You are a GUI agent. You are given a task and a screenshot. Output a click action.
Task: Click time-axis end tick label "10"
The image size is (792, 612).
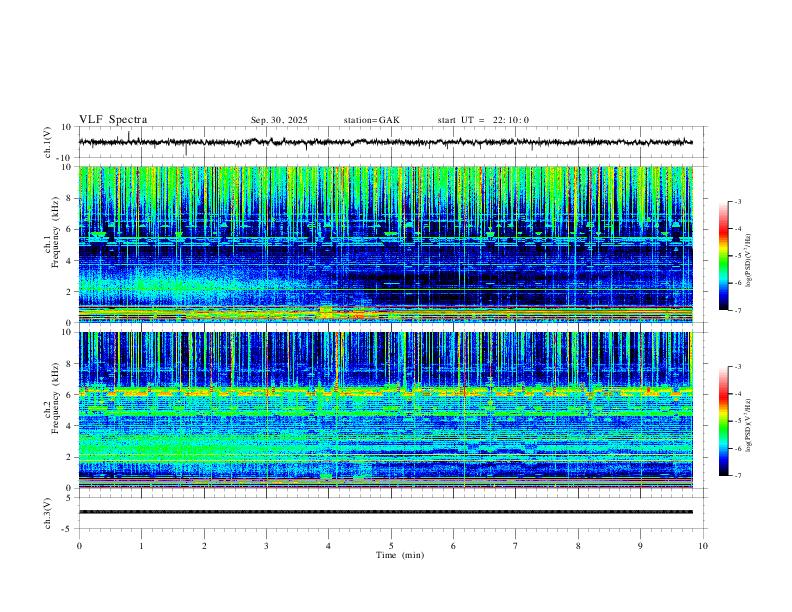tap(703, 546)
